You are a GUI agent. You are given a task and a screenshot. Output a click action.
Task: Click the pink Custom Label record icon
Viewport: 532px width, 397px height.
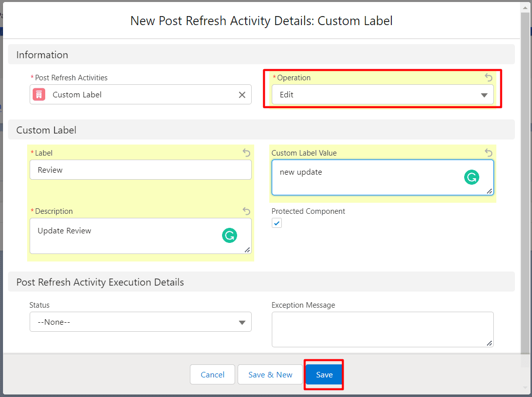[x=38, y=94]
